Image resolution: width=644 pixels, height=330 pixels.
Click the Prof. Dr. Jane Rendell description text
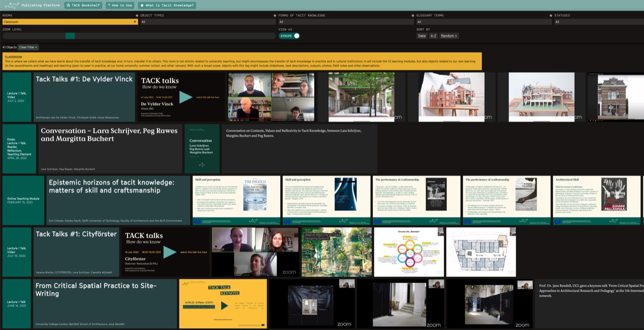pyautogui.click(x=591, y=290)
